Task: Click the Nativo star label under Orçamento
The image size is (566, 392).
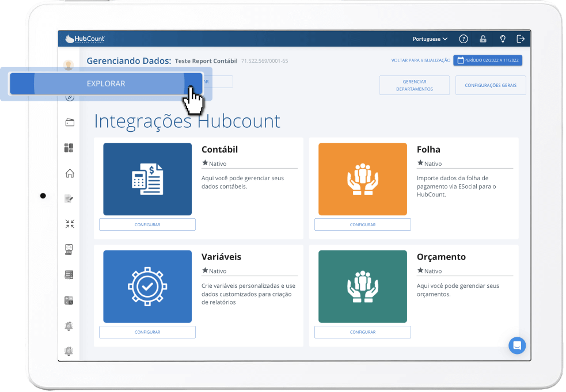Action: 430,271
